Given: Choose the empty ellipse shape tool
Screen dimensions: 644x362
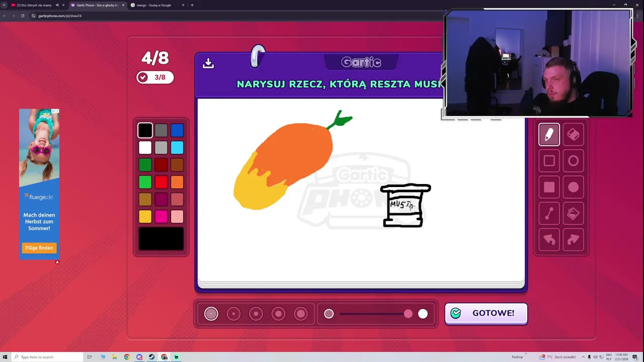Looking at the screenshot, I should tap(573, 161).
